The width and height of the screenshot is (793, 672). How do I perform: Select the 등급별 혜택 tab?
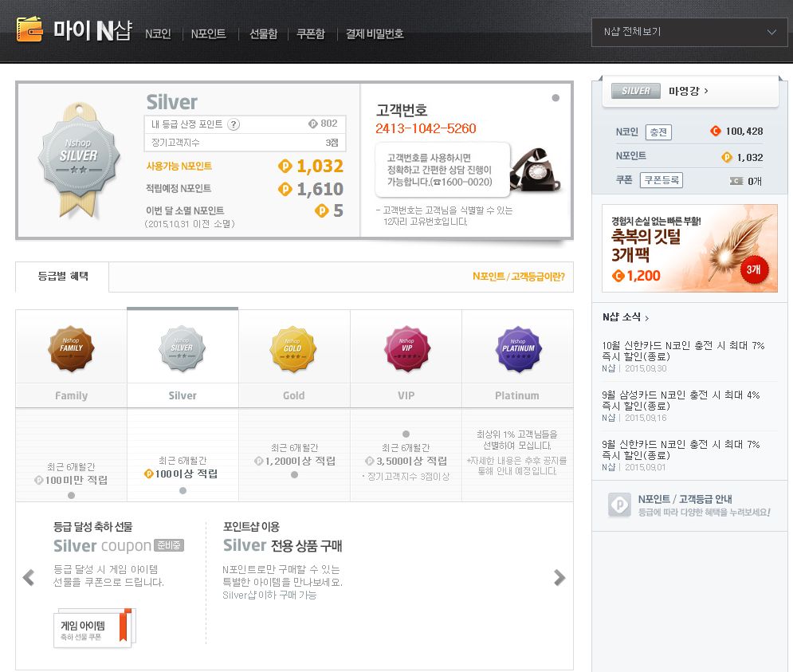coord(63,277)
